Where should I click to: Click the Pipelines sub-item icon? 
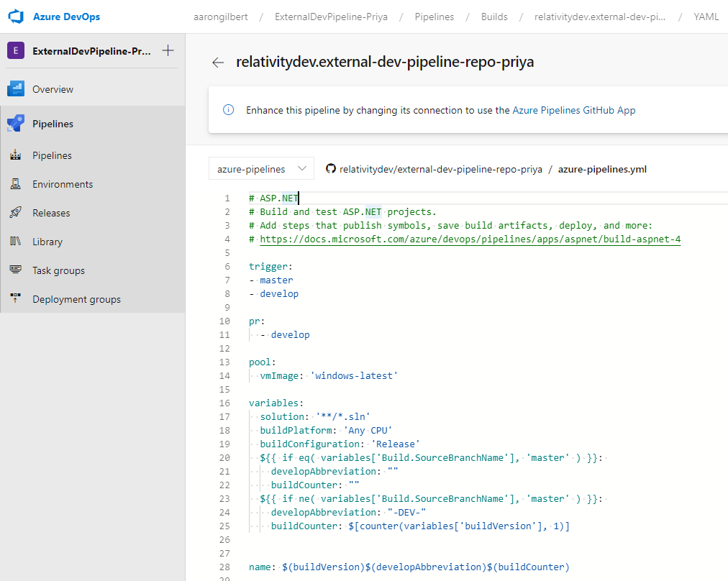click(16, 155)
